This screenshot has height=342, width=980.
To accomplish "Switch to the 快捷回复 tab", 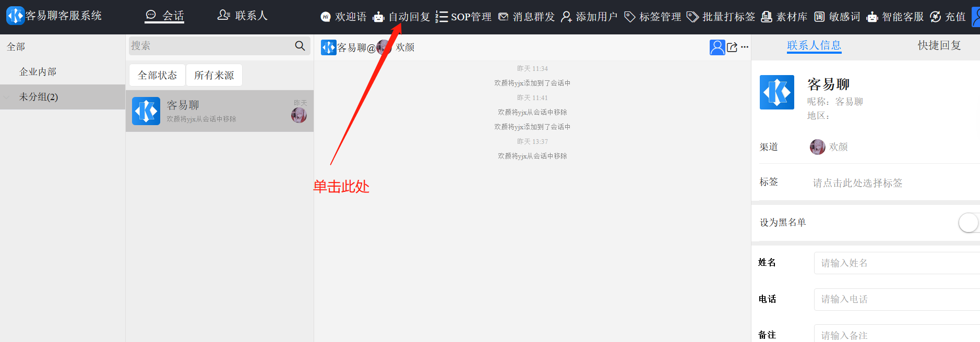I will (x=939, y=46).
